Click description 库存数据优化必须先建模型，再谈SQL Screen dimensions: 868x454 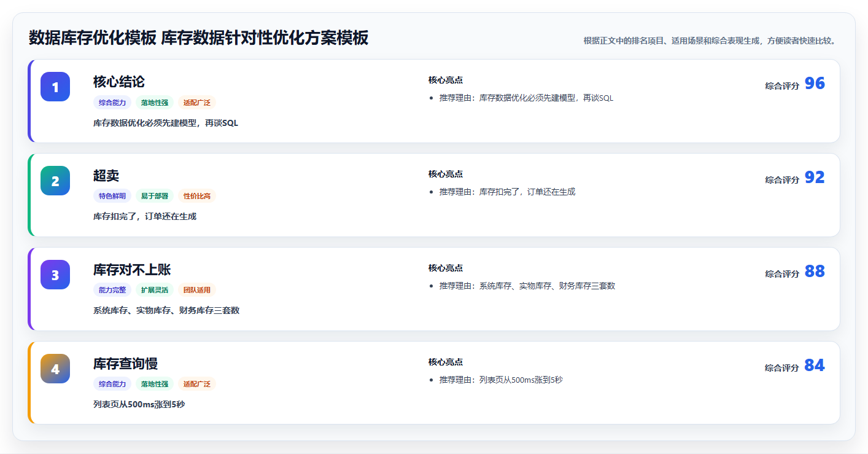pyautogui.click(x=166, y=123)
